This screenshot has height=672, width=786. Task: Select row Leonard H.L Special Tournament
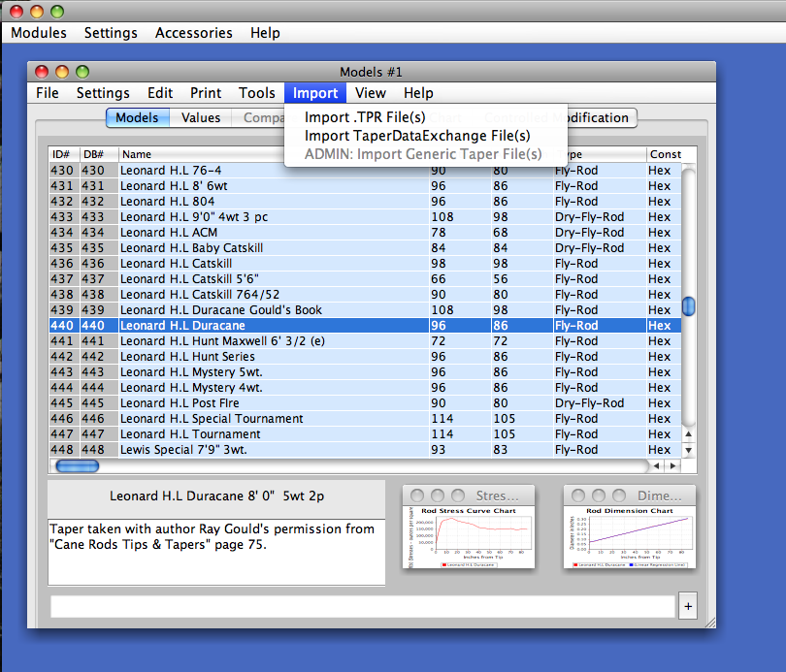point(365,419)
